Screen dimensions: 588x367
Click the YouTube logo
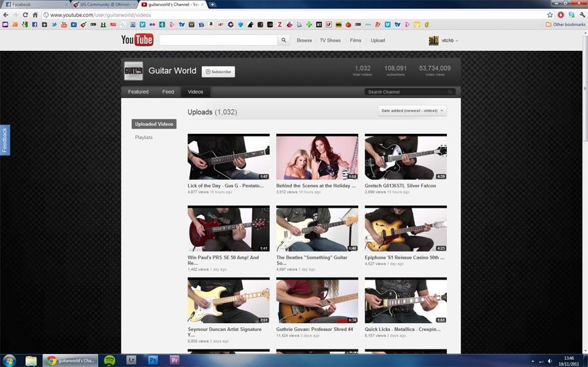137,40
